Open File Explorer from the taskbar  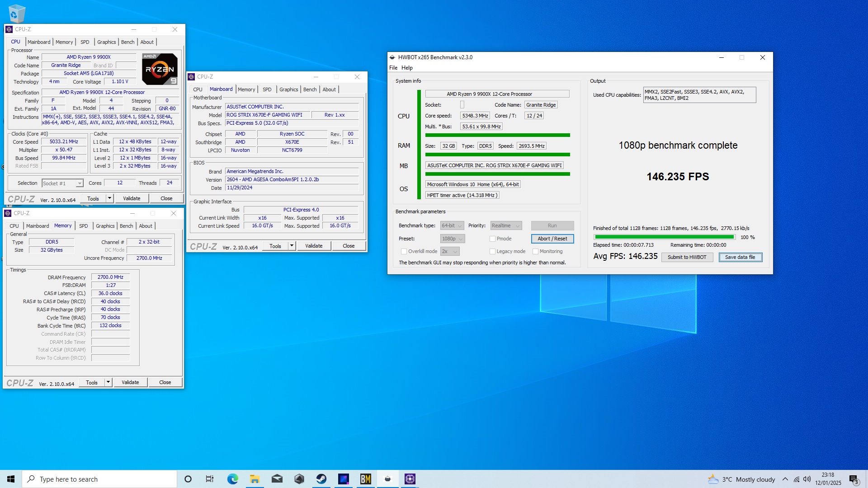pos(255,479)
